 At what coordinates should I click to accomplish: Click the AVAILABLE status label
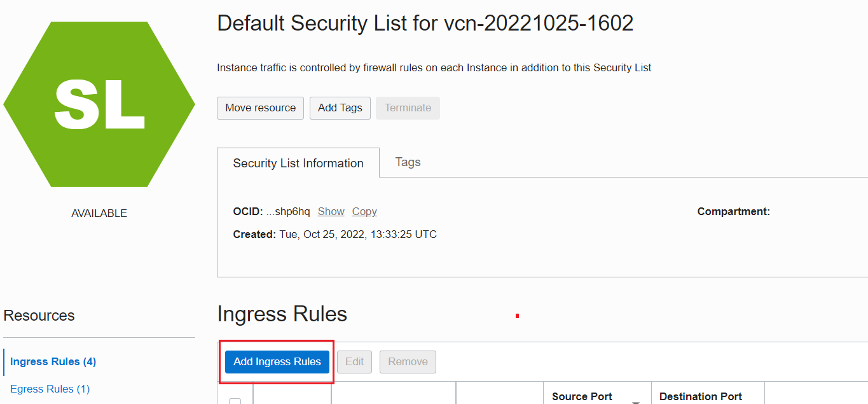click(99, 212)
